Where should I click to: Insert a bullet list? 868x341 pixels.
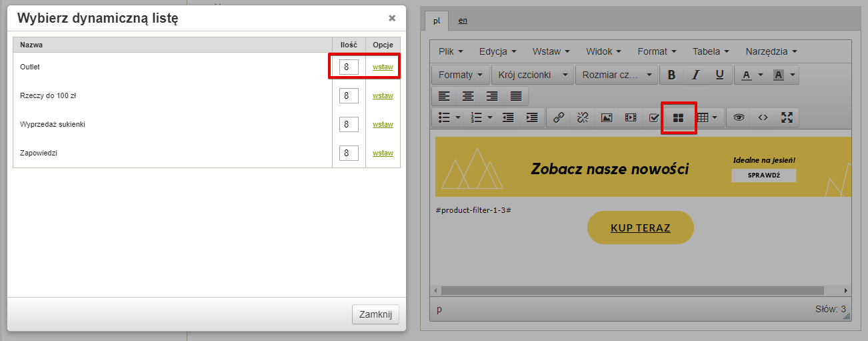pos(444,117)
